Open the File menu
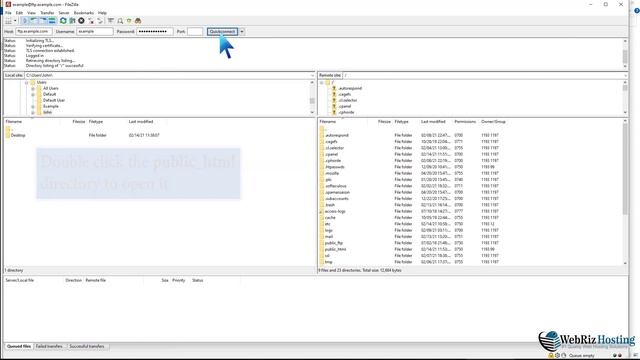The height and width of the screenshot is (360, 640). tap(8, 13)
